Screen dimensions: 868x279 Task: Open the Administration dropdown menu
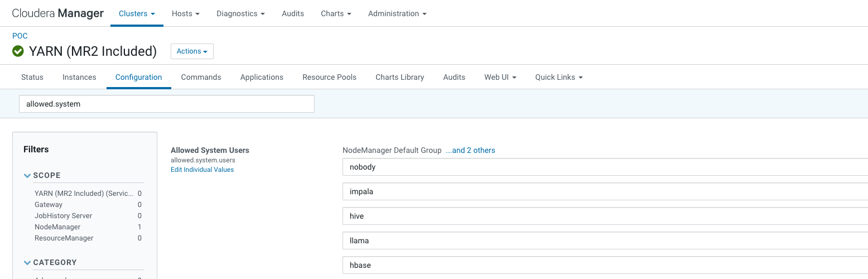coord(397,13)
